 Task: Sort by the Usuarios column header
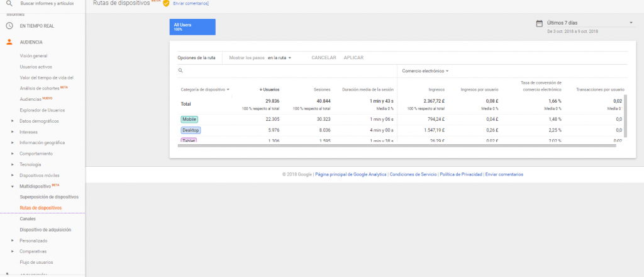269,89
